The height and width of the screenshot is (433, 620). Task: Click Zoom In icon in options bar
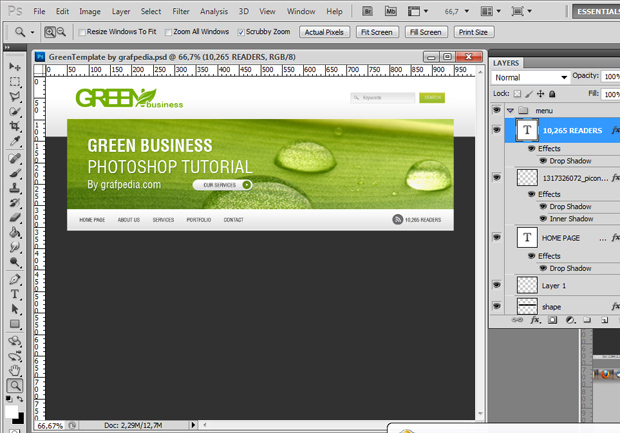pos(50,32)
